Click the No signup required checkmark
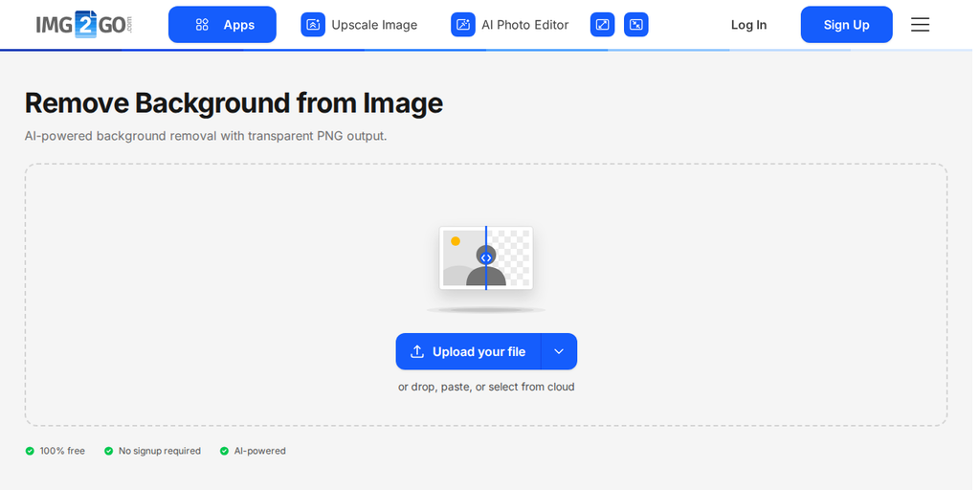Viewport: 980px width, 490px height. 109,451
